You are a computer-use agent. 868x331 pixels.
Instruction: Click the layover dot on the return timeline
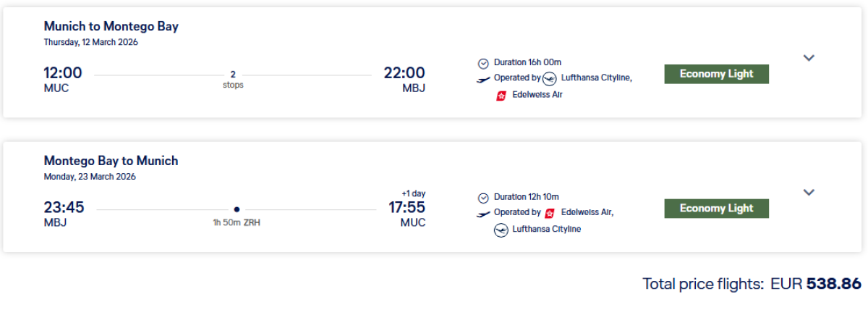coord(237,209)
